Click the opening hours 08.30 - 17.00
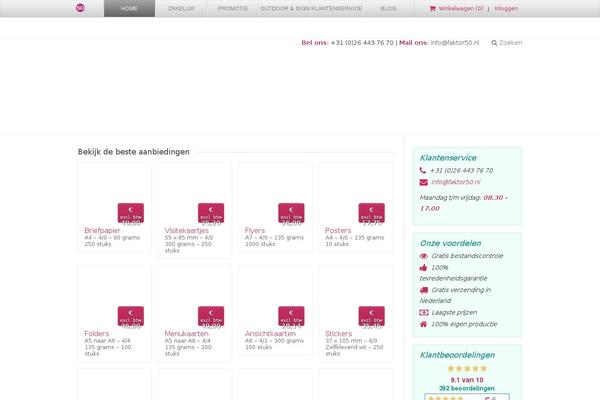The width and height of the screenshot is (600, 400). [x=464, y=203]
